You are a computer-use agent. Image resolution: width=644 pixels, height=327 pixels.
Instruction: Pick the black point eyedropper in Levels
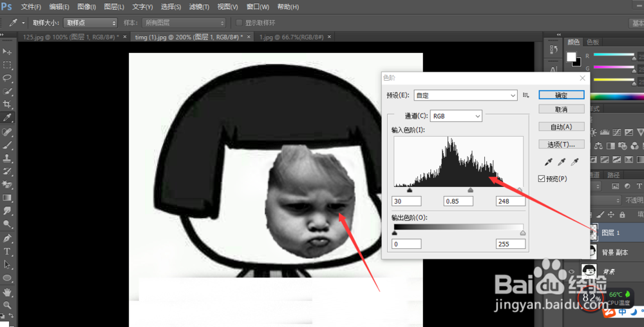[548, 162]
